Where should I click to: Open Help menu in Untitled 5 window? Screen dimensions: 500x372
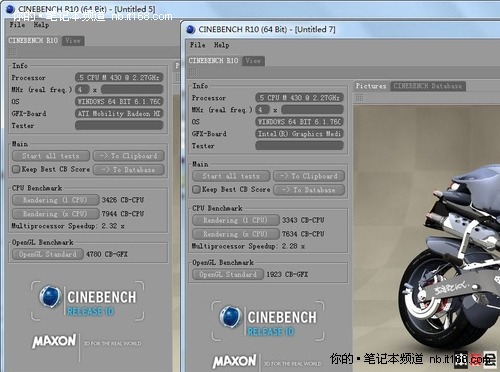click(x=41, y=25)
